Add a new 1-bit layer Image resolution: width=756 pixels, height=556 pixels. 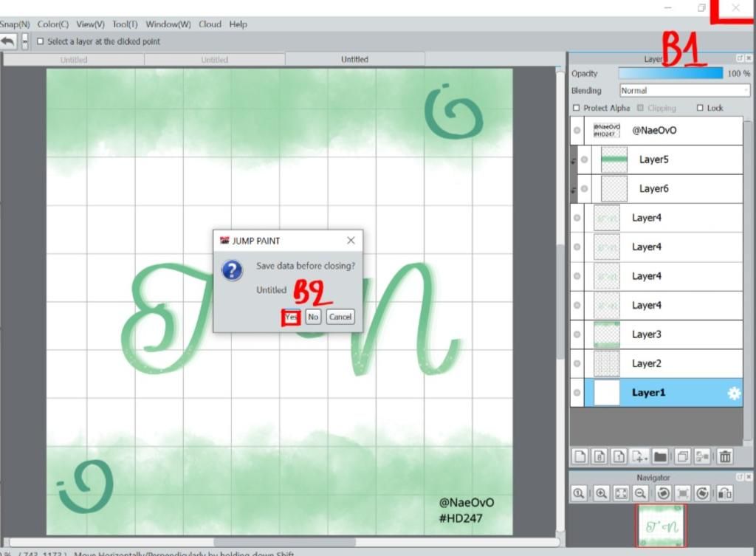[x=619, y=456]
